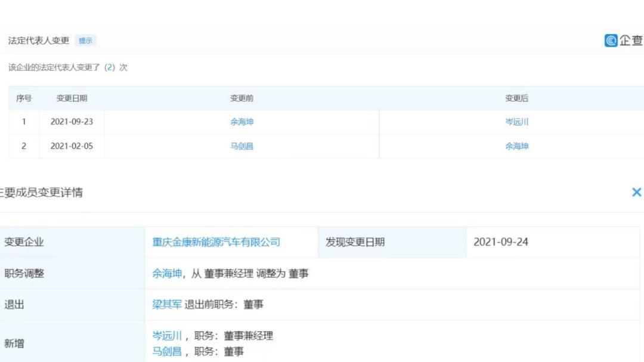
Task: Click the 变更前 column header
Action: click(242, 98)
